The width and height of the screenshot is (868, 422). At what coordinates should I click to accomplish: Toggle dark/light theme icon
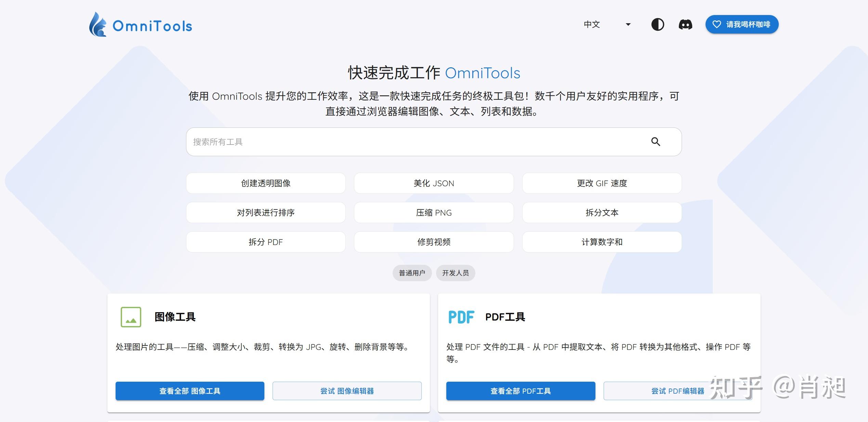pyautogui.click(x=657, y=25)
